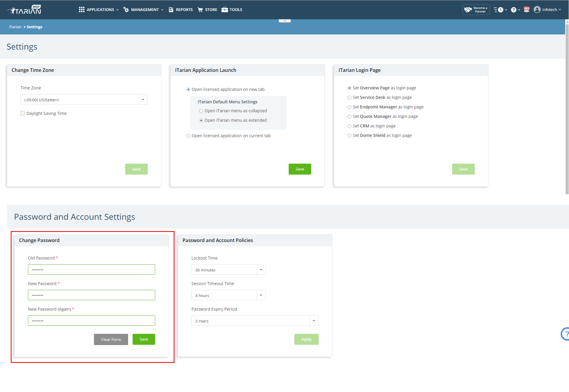
Task: Open the Lockout Time dropdown
Action: (228, 270)
